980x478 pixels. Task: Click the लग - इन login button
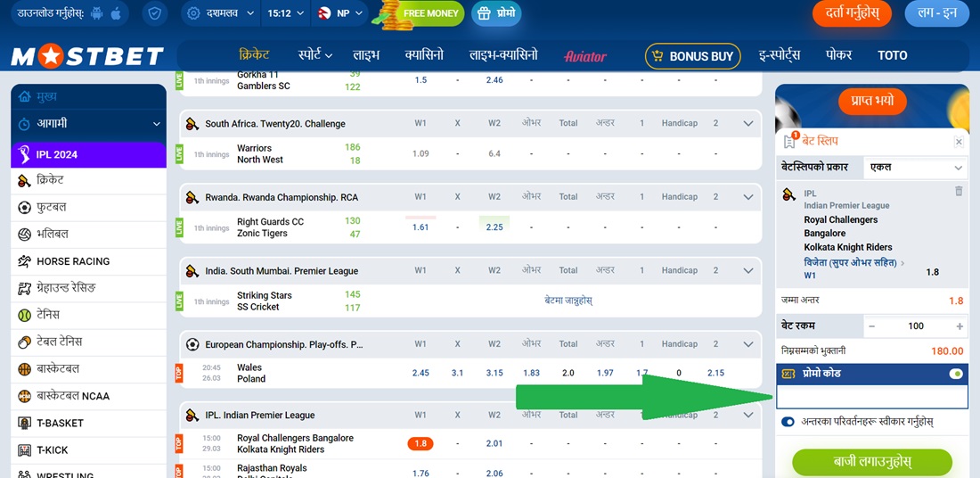937,13
